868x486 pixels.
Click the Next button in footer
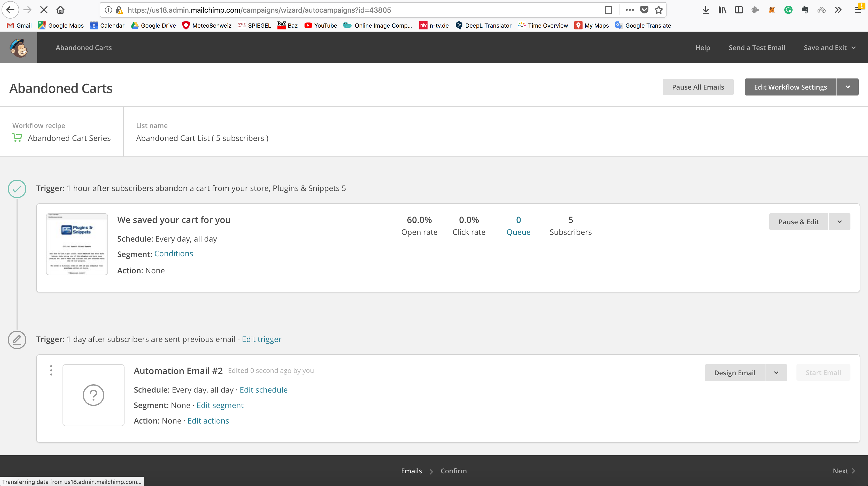click(844, 471)
